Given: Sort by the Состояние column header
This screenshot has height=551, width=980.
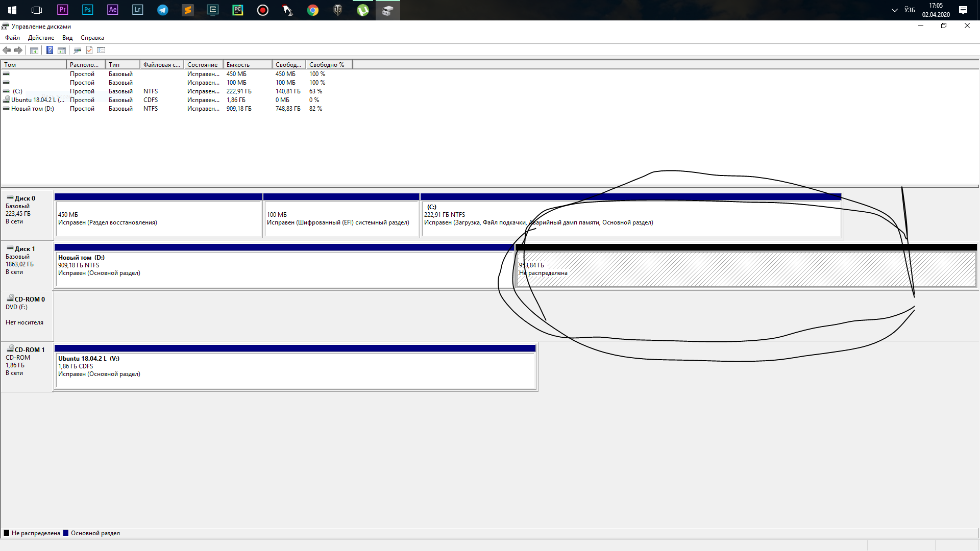Looking at the screenshot, I should click(203, 65).
